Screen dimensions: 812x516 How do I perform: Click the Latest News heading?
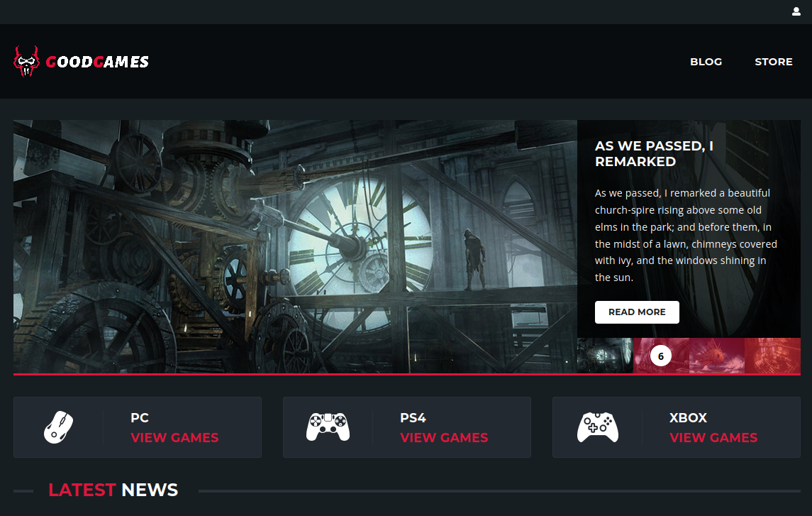113,490
